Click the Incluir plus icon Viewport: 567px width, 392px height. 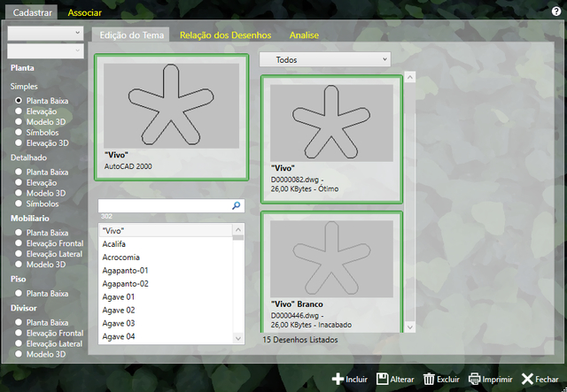[x=338, y=379]
